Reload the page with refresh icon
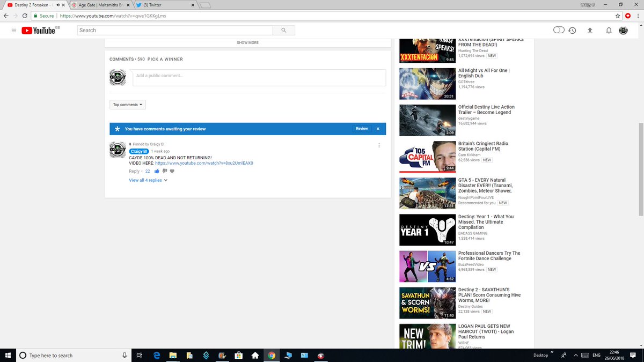 click(x=25, y=16)
